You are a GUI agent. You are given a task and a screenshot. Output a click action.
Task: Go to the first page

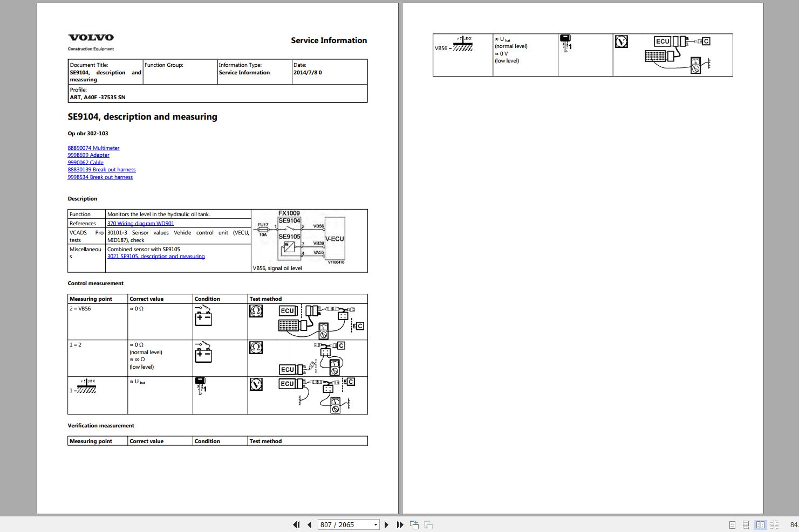click(x=296, y=524)
